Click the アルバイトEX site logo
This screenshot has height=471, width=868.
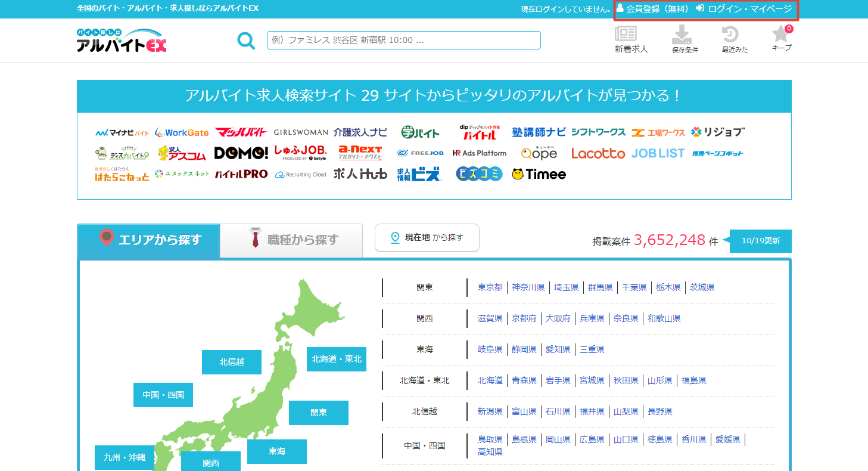[122, 40]
